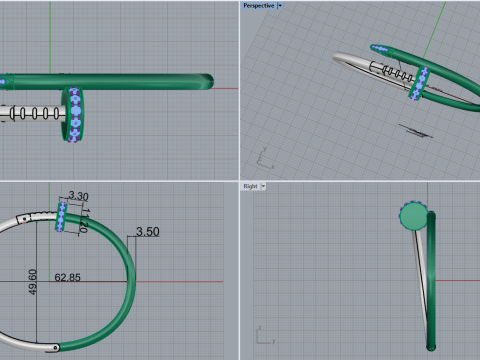
Task: Open the Right viewport dropdown arrow
Action: tap(263, 186)
